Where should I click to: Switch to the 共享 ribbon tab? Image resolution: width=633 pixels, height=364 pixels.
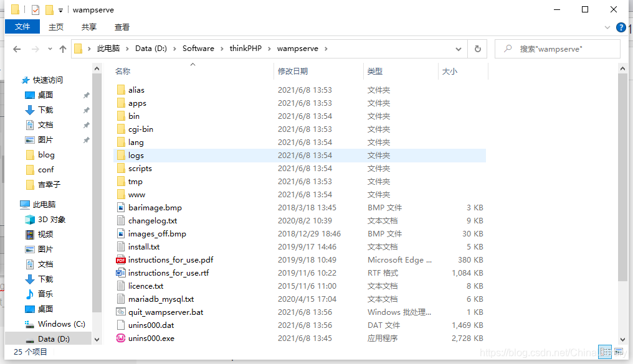89,27
